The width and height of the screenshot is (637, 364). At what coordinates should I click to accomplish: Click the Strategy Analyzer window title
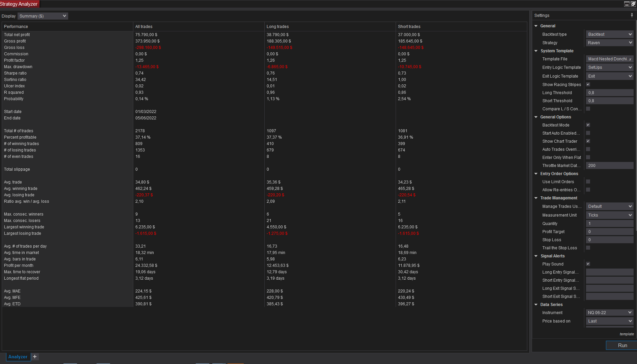pyautogui.click(x=19, y=4)
